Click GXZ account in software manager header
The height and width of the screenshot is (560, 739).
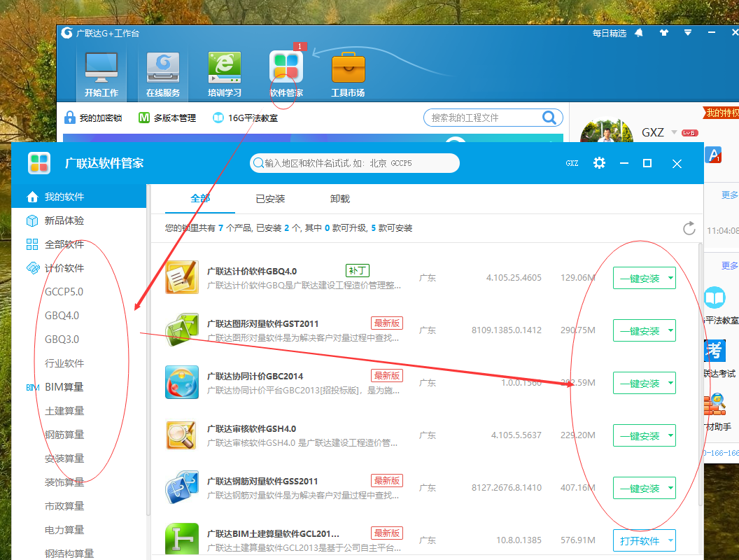pyautogui.click(x=572, y=163)
